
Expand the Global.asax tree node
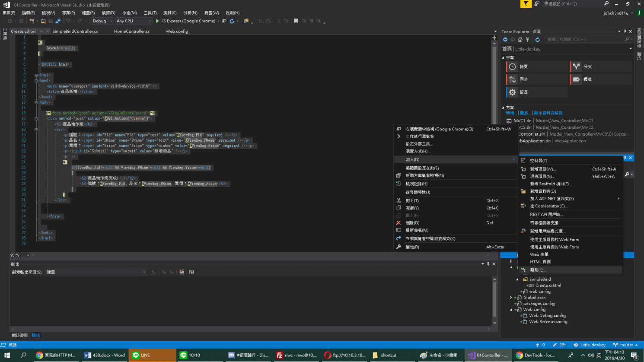coord(511,298)
